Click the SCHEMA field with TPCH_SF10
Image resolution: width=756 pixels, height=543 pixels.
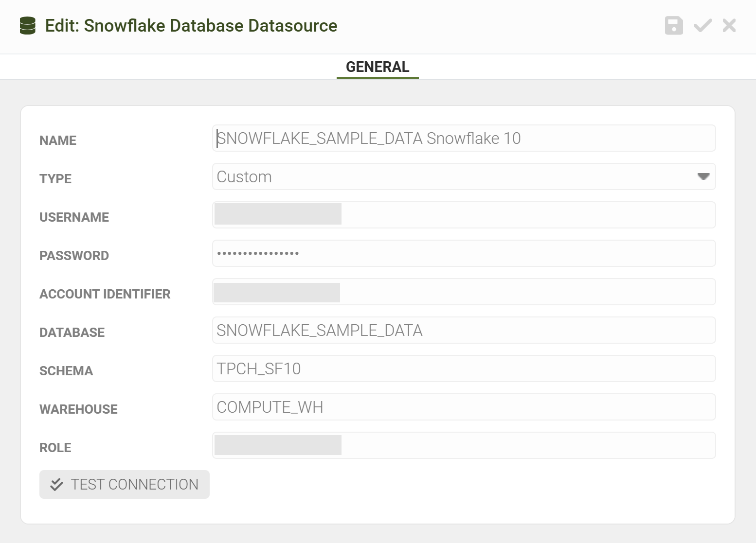(x=464, y=369)
